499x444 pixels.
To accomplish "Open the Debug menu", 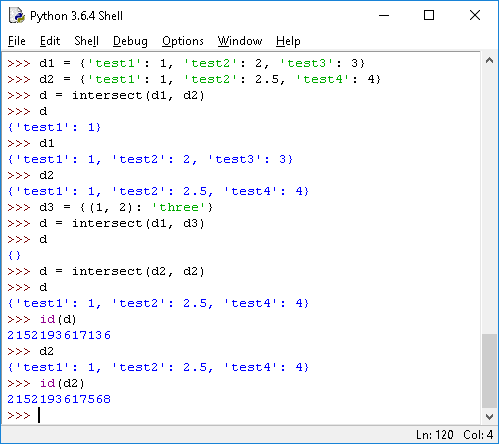I will pyautogui.click(x=130, y=41).
